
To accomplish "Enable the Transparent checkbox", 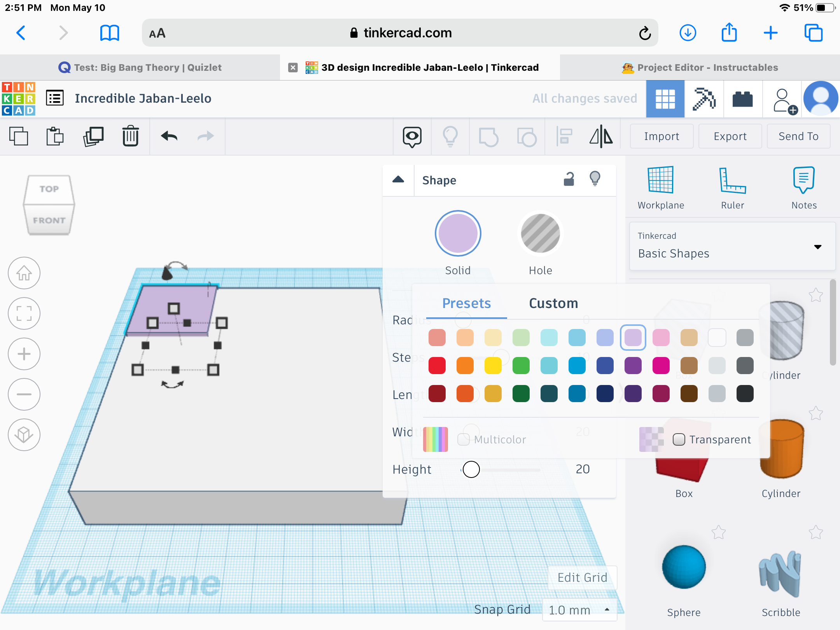I will (x=679, y=439).
